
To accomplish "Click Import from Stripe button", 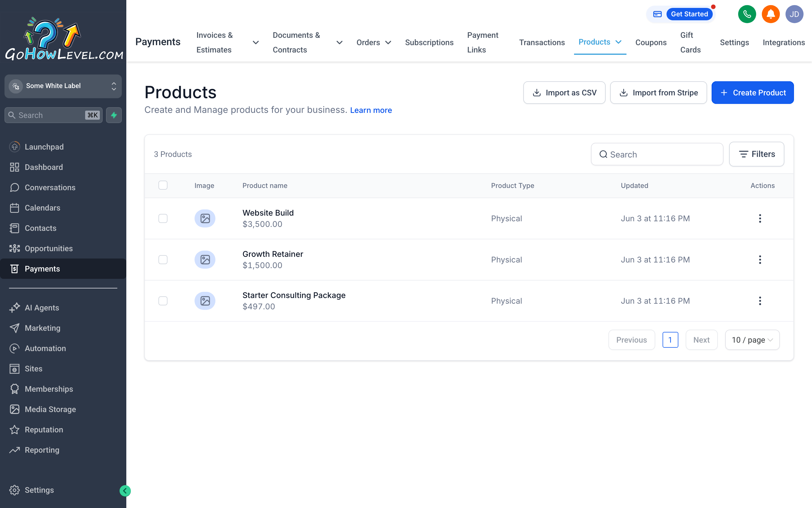I will [658, 93].
